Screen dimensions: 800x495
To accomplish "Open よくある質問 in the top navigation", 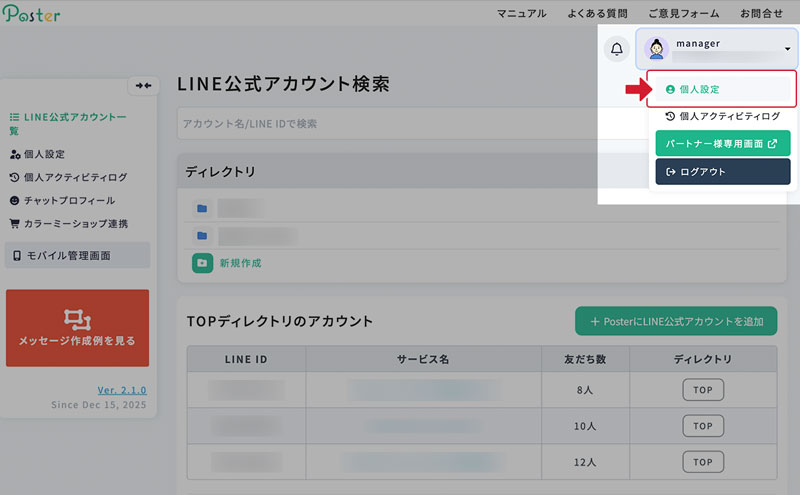I will pyautogui.click(x=596, y=13).
